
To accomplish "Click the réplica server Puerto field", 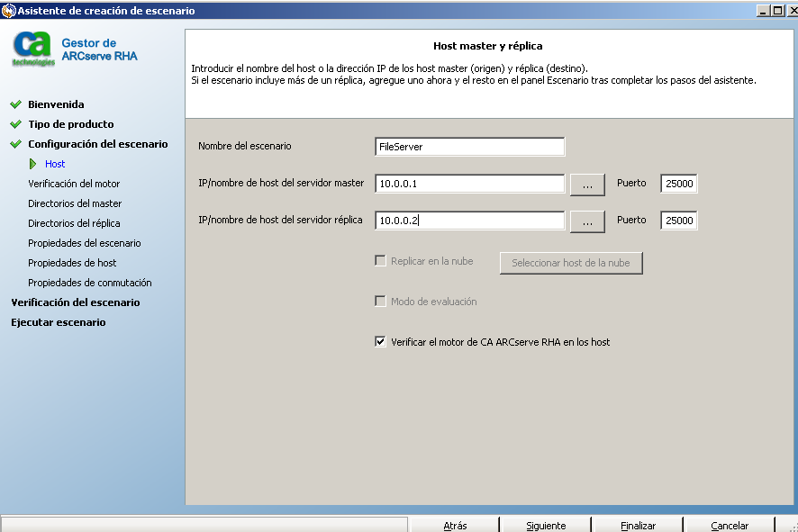I will pos(679,221).
